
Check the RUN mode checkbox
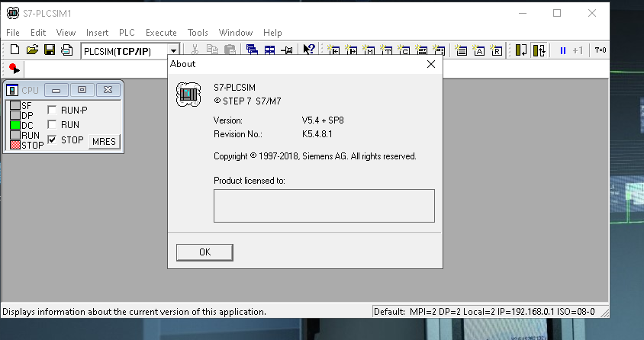pyautogui.click(x=53, y=124)
